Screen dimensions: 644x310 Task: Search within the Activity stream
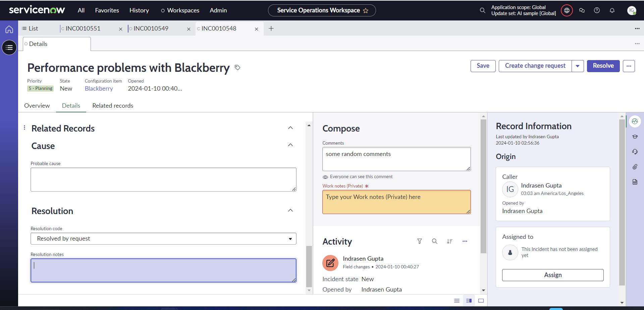[434, 241]
